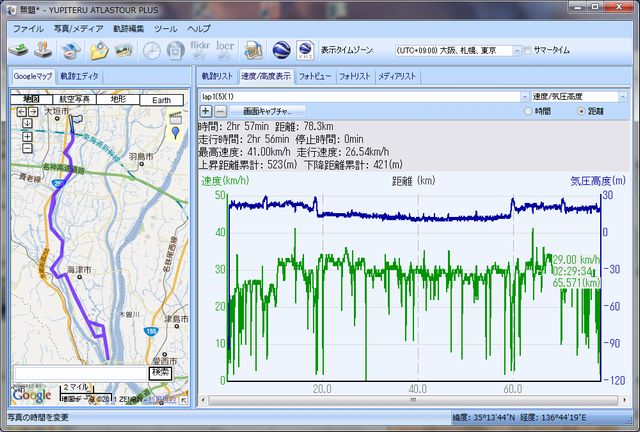Click the grayed camera toolbar icon
This screenshot has width=640, height=432.
point(176,51)
